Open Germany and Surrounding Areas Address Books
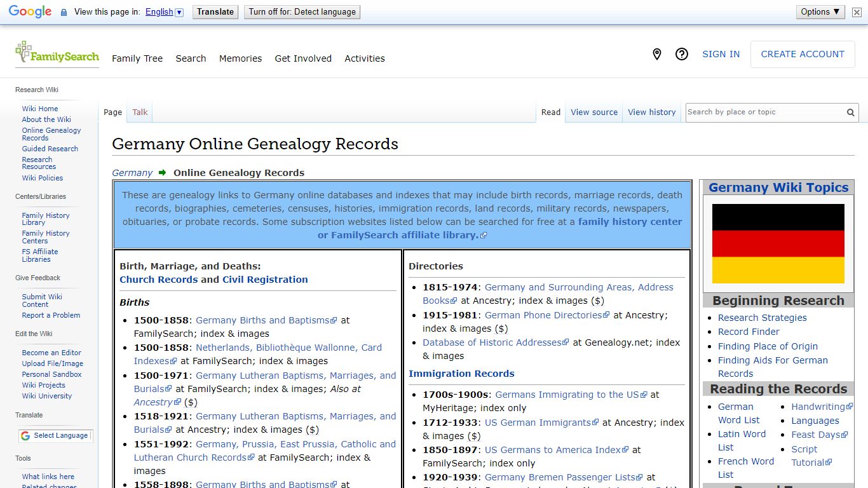The image size is (868, 488). (x=548, y=294)
